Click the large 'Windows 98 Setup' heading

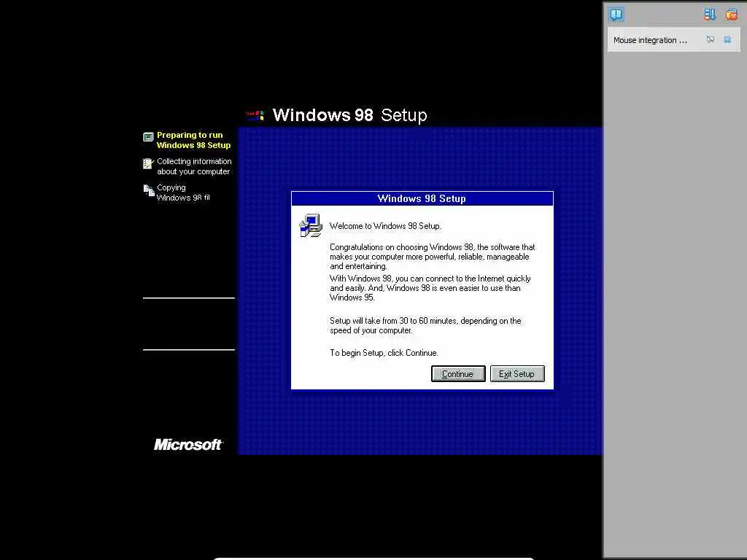[x=349, y=114]
